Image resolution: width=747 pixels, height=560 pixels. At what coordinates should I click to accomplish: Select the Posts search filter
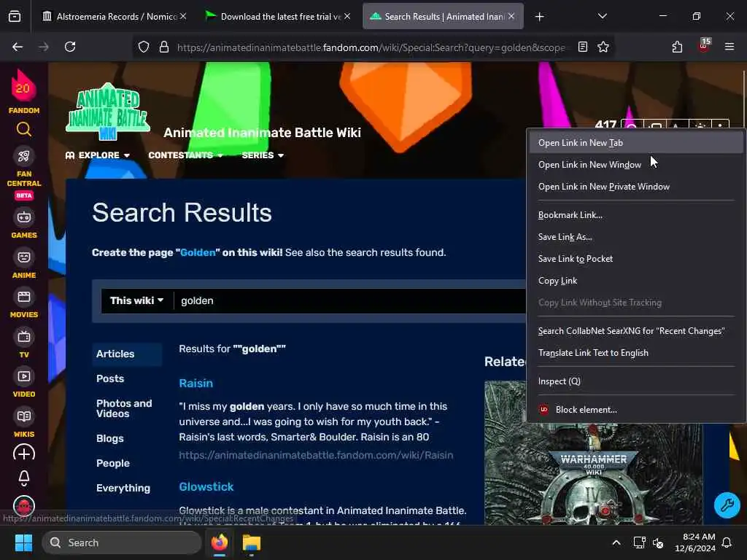pyautogui.click(x=110, y=378)
